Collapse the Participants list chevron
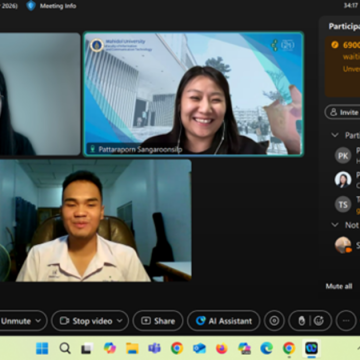360x360 pixels. tap(335, 135)
